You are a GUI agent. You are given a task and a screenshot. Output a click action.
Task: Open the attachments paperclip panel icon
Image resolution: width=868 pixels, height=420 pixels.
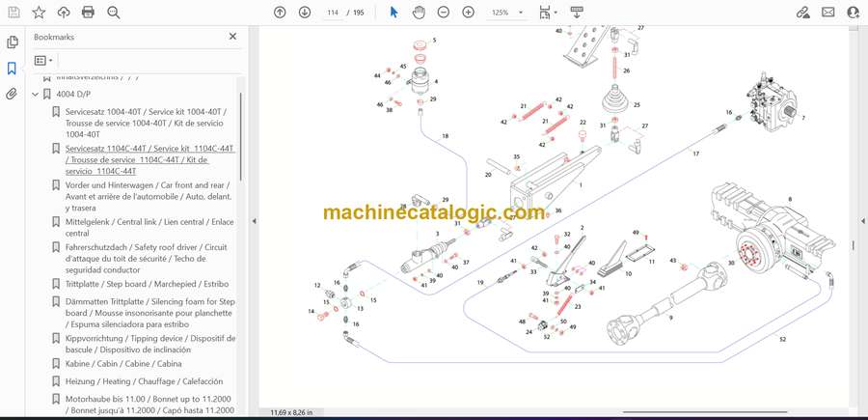tap(12, 94)
